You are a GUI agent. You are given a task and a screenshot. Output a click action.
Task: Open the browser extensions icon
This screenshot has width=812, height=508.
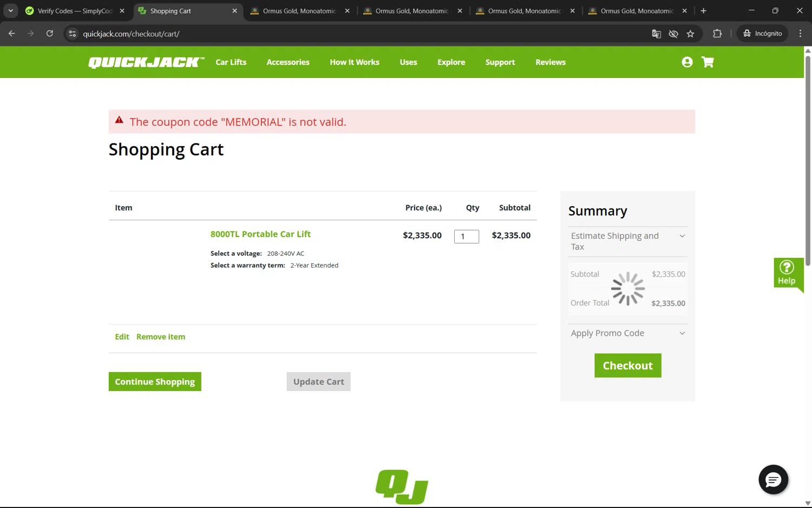pos(717,34)
